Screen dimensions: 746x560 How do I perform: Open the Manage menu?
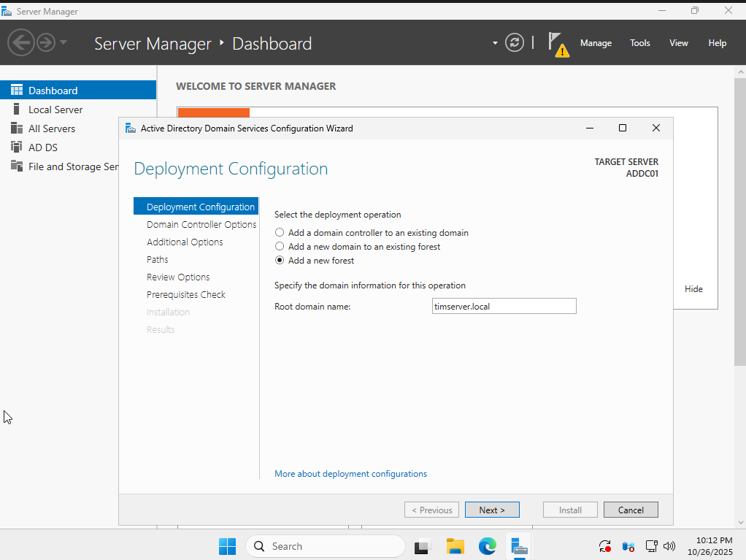pos(596,42)
